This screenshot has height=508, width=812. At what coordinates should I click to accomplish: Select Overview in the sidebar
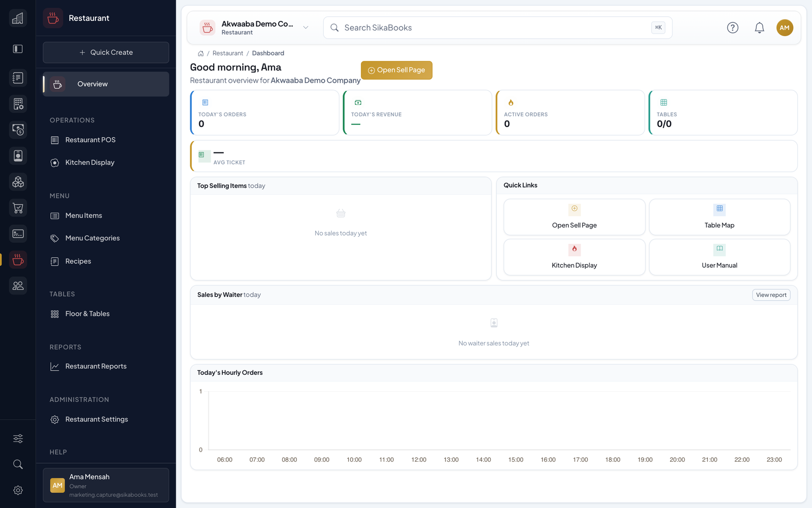click(106, 84)
